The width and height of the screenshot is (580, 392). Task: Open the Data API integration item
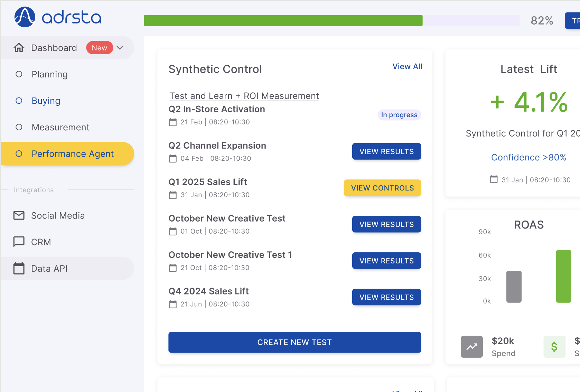click(x=49, y=269)
